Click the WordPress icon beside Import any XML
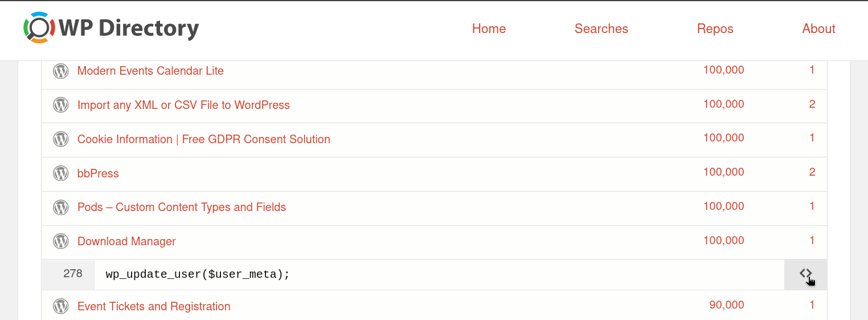Screen dimensions: 868x320 [61, 105]
